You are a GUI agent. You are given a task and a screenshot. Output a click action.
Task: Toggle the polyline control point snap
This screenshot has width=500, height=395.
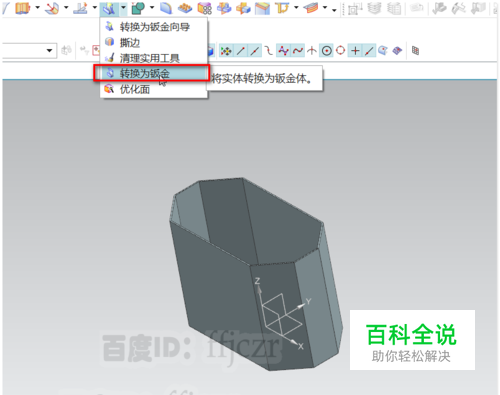pos(283,51)
